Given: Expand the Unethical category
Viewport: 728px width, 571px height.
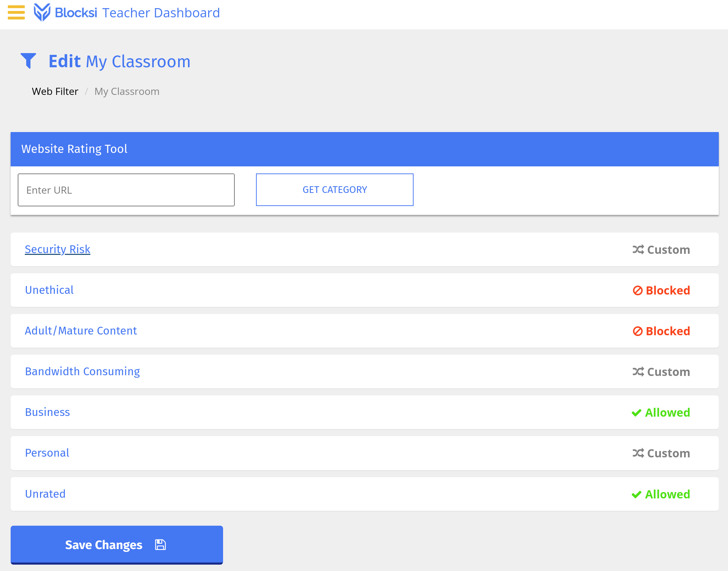Looking at the screenshot, I should coord(49,290).
